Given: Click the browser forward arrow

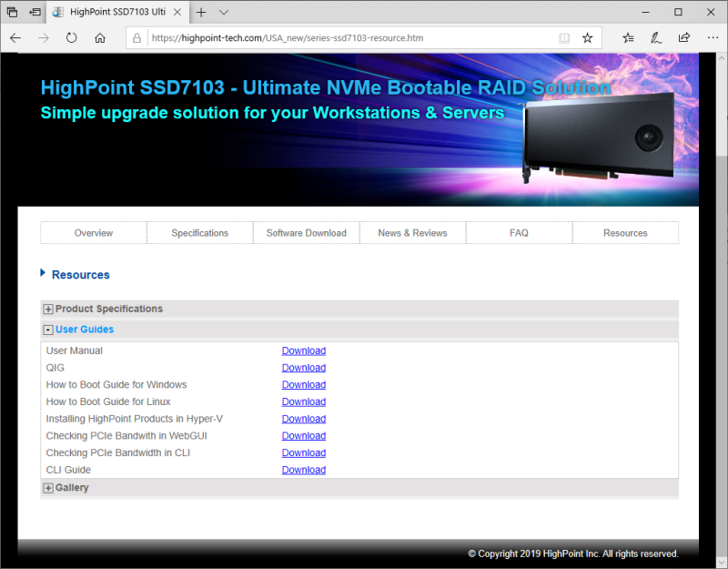Looking at the screenshot, I should 43,38.
